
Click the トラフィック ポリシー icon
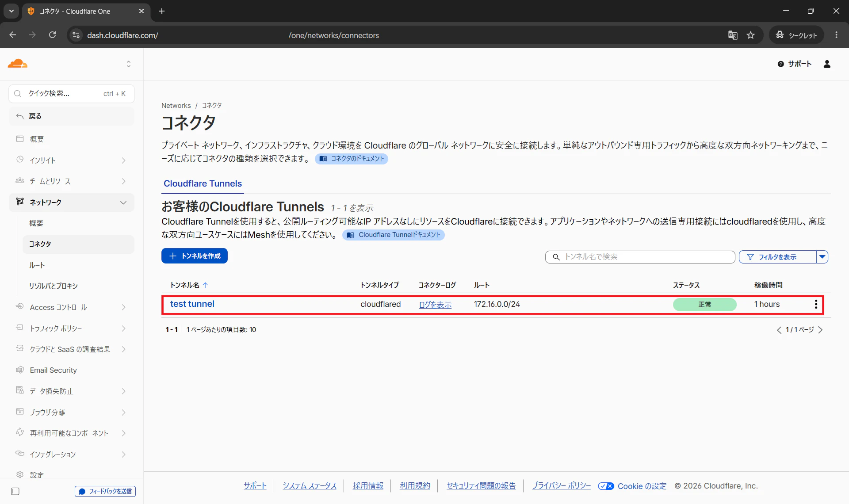(20, 328)
